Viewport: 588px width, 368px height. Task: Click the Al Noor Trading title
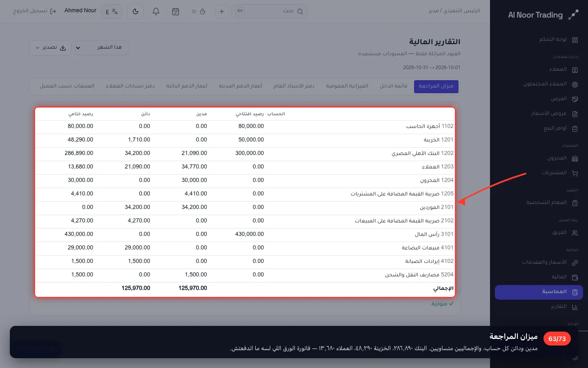(535, 15)
